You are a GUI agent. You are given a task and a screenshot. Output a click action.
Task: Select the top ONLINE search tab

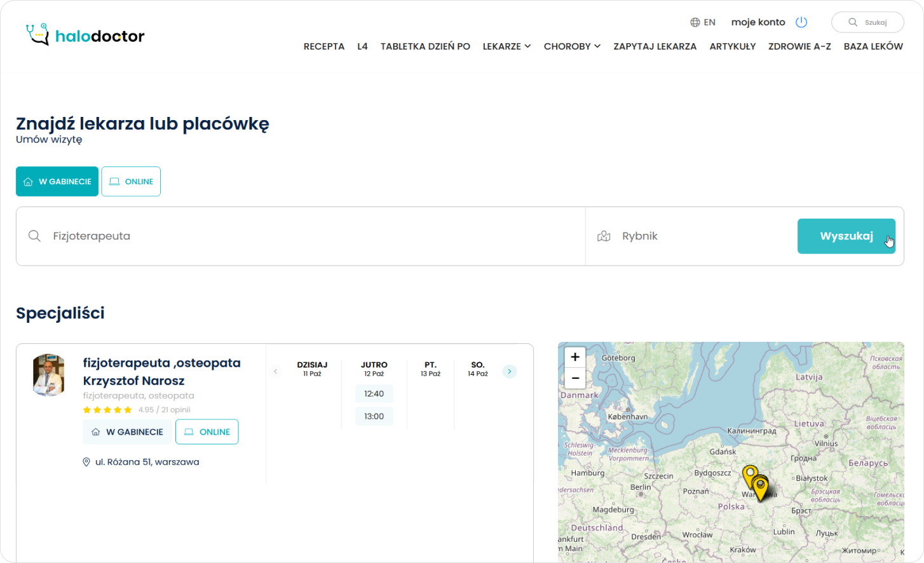(x=131, y=181)
